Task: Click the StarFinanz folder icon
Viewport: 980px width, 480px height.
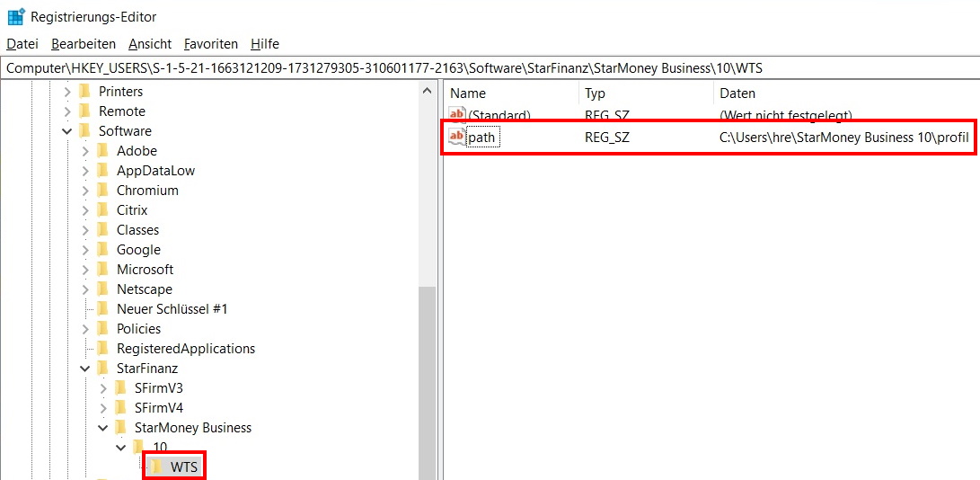Action: pos(102,368)
